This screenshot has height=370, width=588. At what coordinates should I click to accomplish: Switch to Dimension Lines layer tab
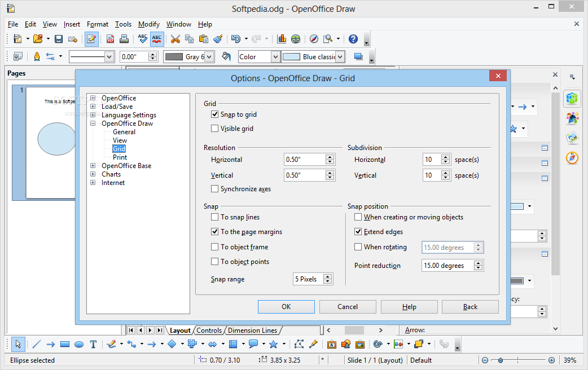tap(252, 331)
